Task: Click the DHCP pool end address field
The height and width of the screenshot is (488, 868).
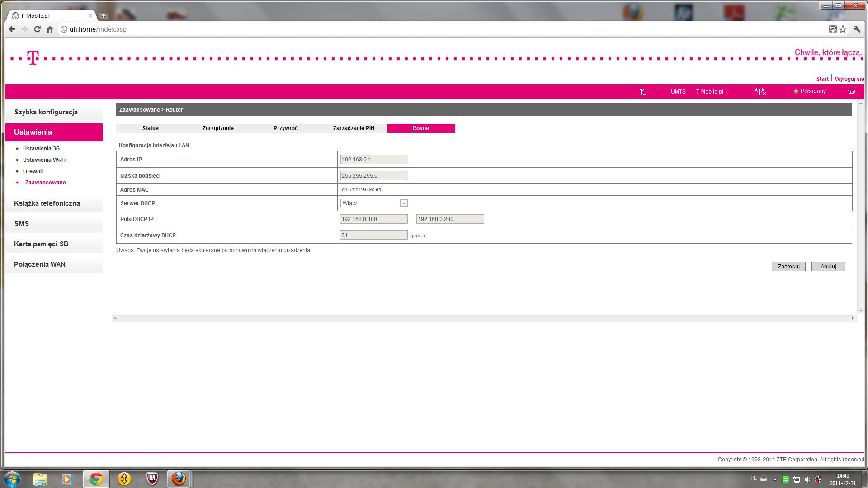Action: [x=450, y=219]
